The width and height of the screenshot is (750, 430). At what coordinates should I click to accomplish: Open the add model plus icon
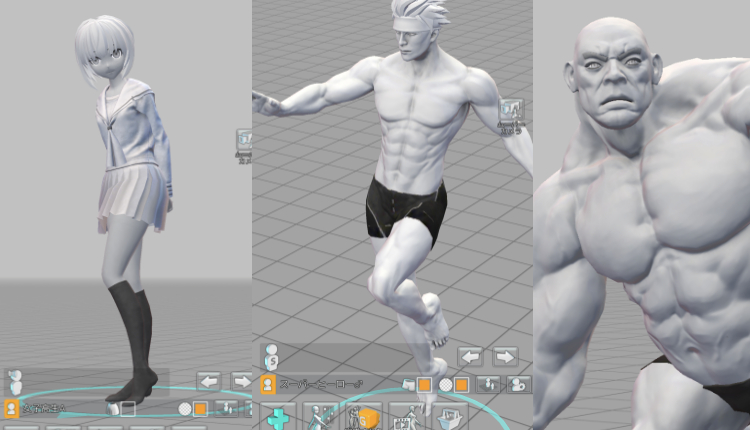coord(279,417)
